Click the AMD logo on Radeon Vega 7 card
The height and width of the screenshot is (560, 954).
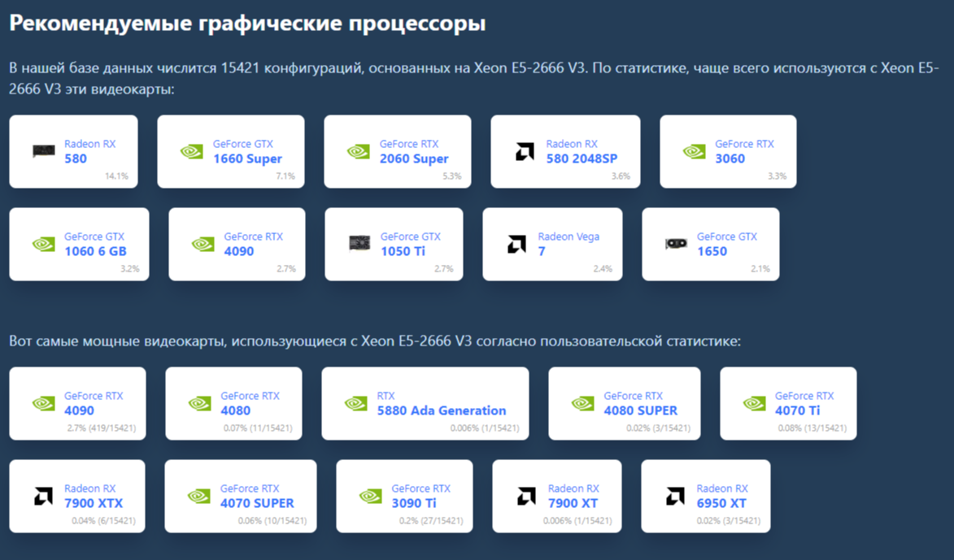(x=516, y=244)
